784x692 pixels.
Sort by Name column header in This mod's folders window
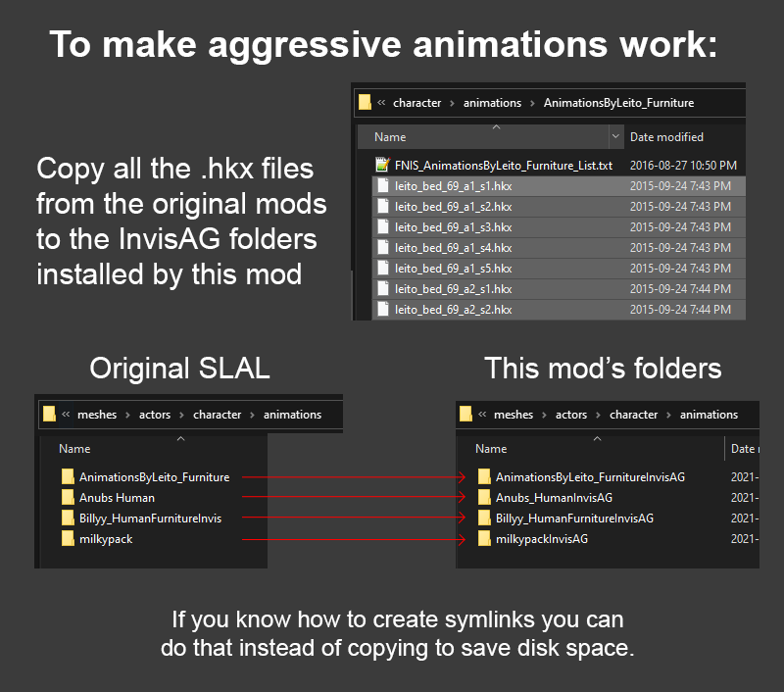click(491, 449)
